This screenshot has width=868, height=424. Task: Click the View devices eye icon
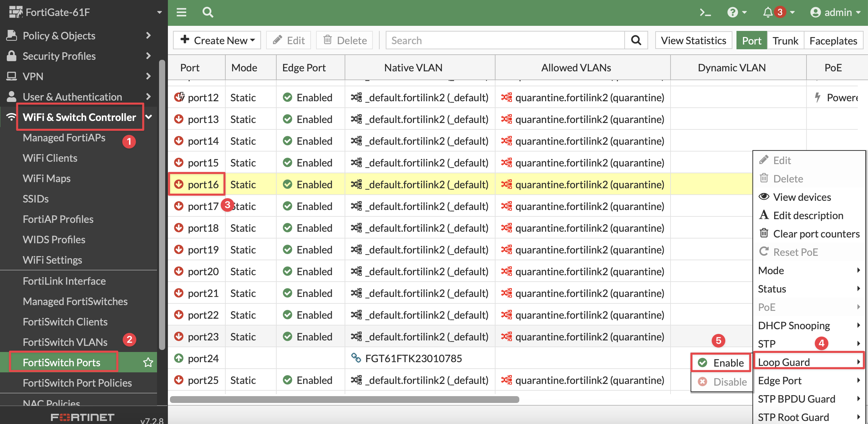(764, 197)
